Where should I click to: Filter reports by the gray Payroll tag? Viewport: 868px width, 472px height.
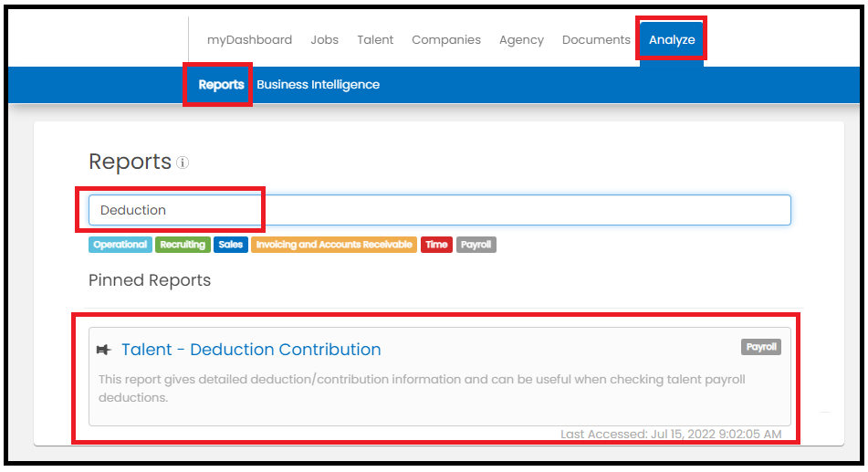476,245
